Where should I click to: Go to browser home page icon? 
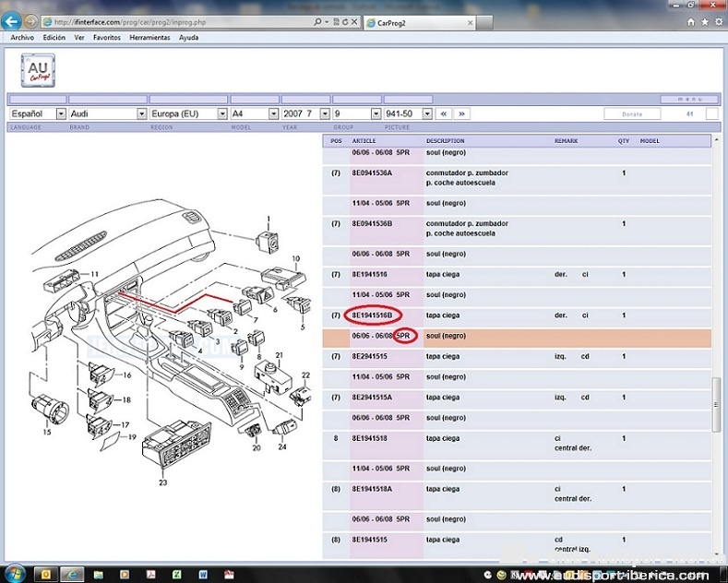click(691, 22)
